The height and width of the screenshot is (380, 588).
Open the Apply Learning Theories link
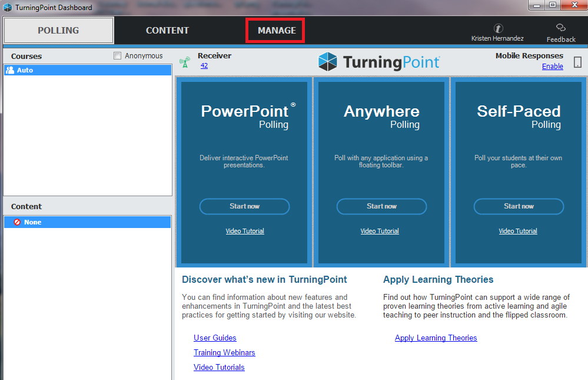click(x=436, y=338)
